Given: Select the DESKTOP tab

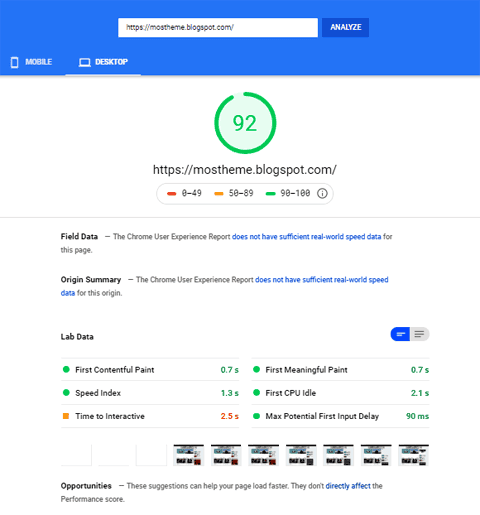Looking at the screenshot, I should coord(103,62).
